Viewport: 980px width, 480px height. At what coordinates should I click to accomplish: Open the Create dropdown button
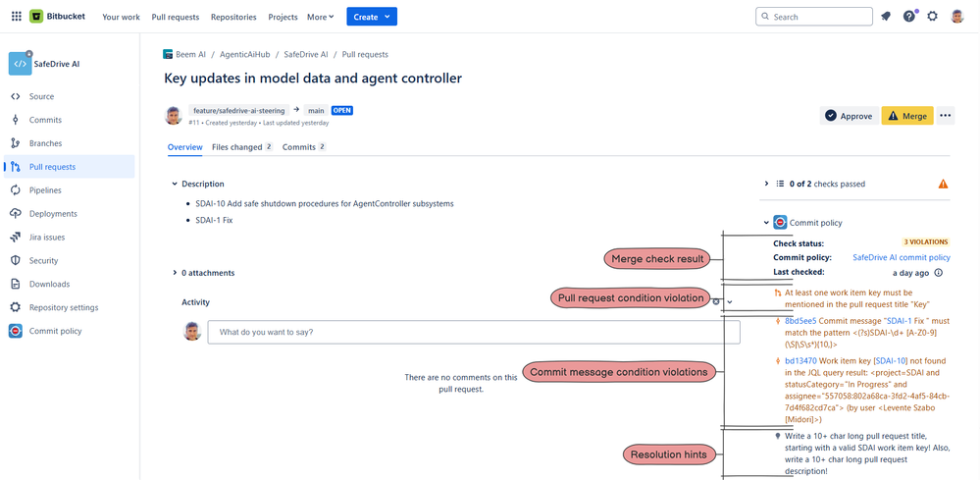point(372,17)
